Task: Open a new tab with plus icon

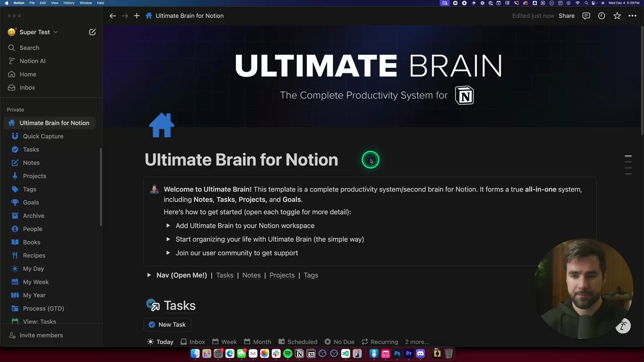Action: pos(137,16)
